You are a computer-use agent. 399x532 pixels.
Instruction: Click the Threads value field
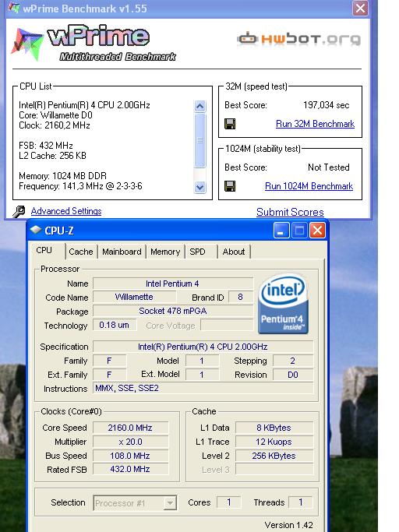(x=301, y=502)
